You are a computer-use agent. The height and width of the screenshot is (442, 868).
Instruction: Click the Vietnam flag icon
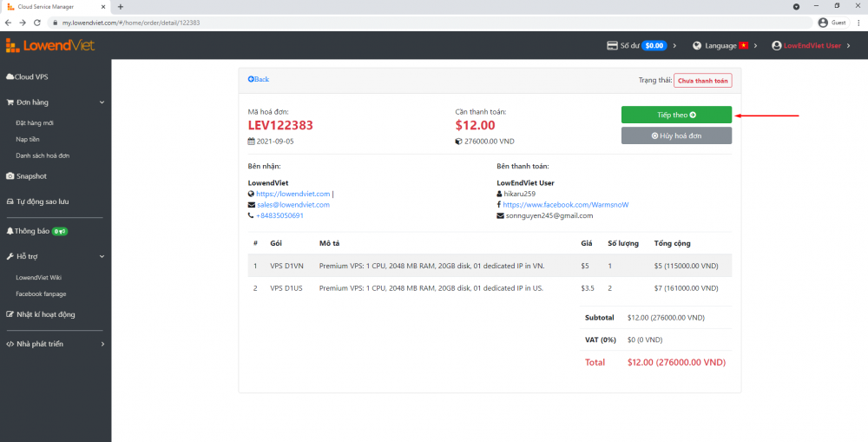[x=744, y=46]
